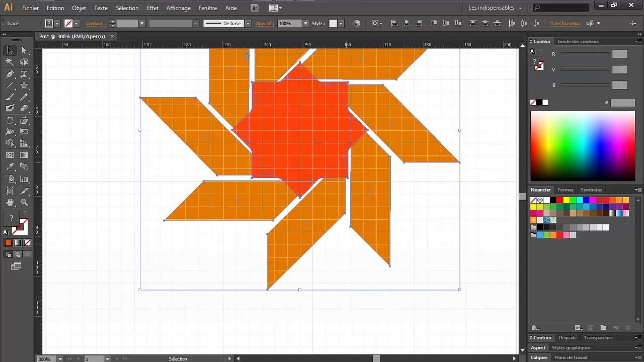Click the Recolor Artwork wheel icon
The height and width of the screenshot is (362, 644).
tap(357, 23)
